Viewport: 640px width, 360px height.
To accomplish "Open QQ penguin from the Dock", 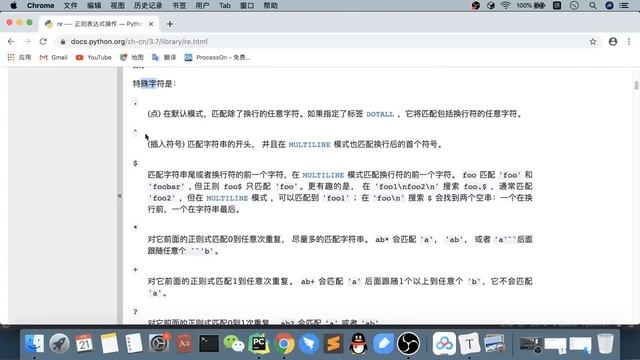I will 359,344.
